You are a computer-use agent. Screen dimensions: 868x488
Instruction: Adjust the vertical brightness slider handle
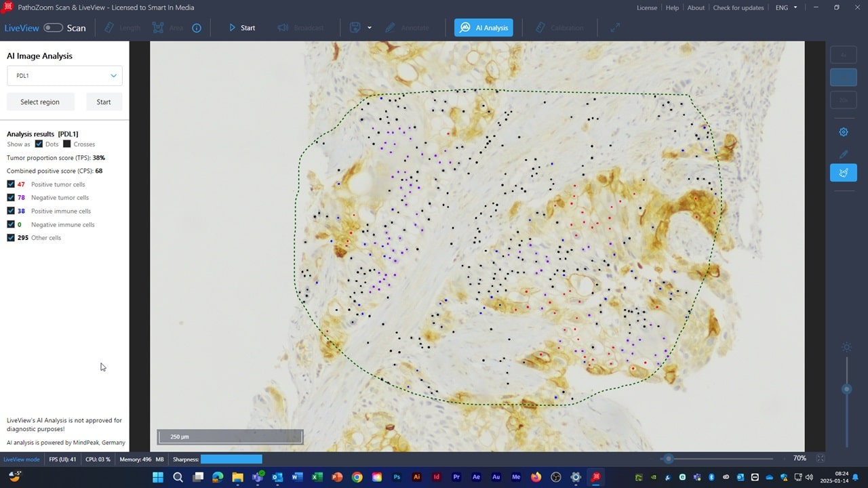846,389
